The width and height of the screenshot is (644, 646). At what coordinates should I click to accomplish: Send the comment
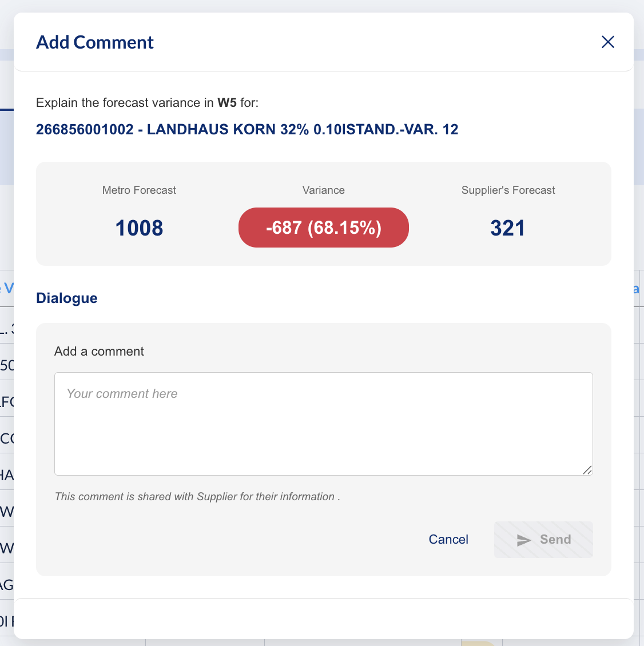coord(543,540)
